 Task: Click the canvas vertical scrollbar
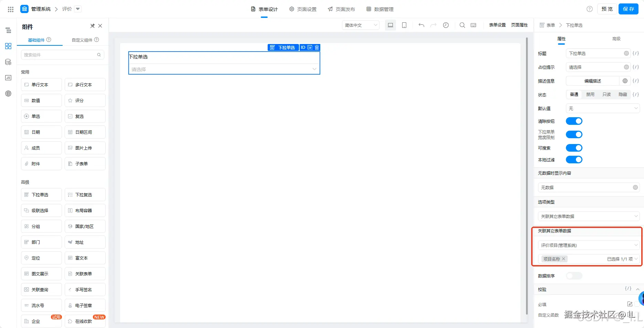pos(527,176)
